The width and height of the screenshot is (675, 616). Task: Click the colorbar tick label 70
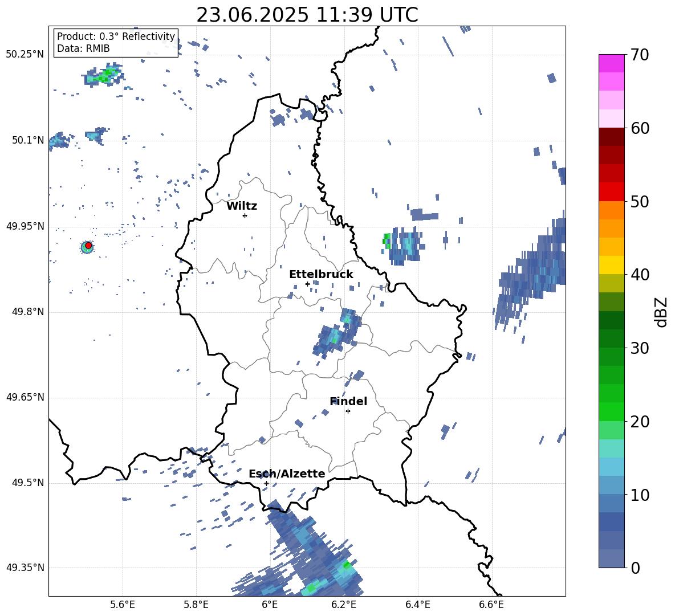click(640, 55)
